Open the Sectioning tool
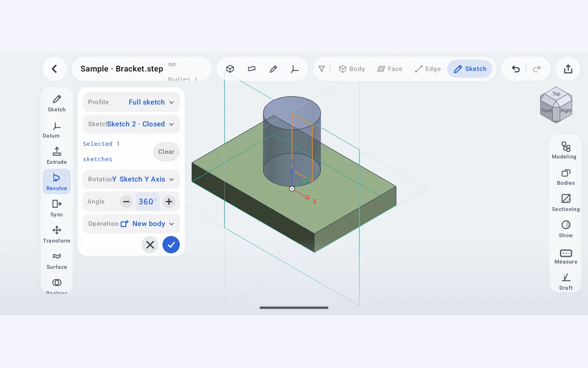588x368 pixels. 566,203
